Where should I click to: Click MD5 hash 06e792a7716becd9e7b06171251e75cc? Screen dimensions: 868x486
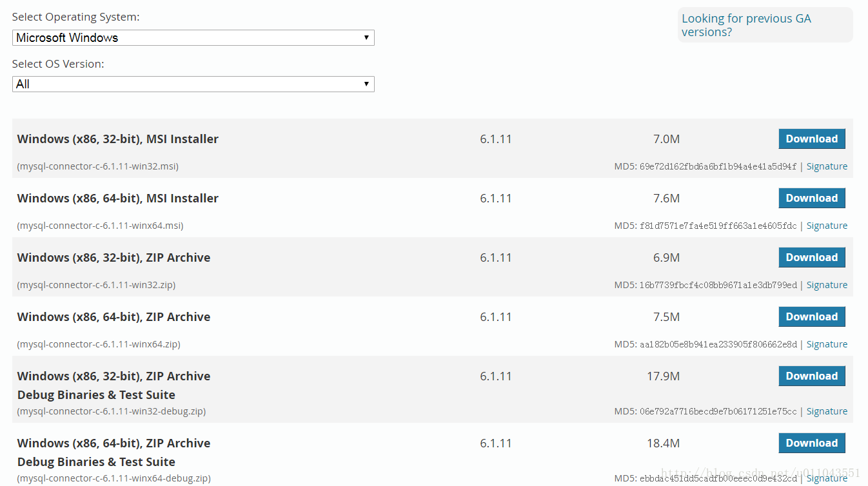click(718, 411)
